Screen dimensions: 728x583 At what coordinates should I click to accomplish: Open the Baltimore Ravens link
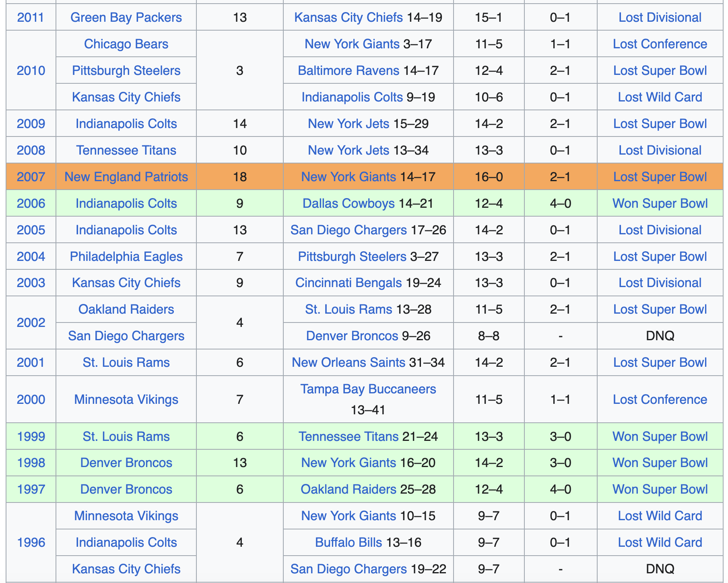pyautogui.click(x=349, y=70)
